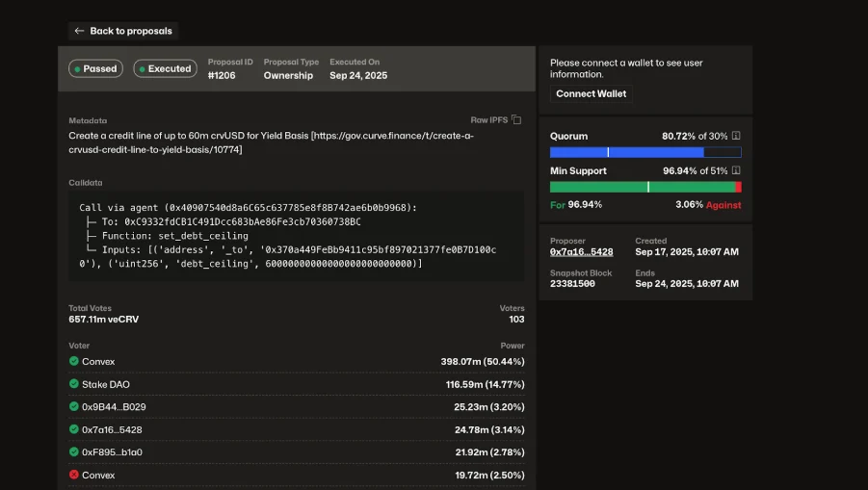Screen dimensions: 868x490
Task: Click Stake DAO voter row
Action: [x=297, y=384]
